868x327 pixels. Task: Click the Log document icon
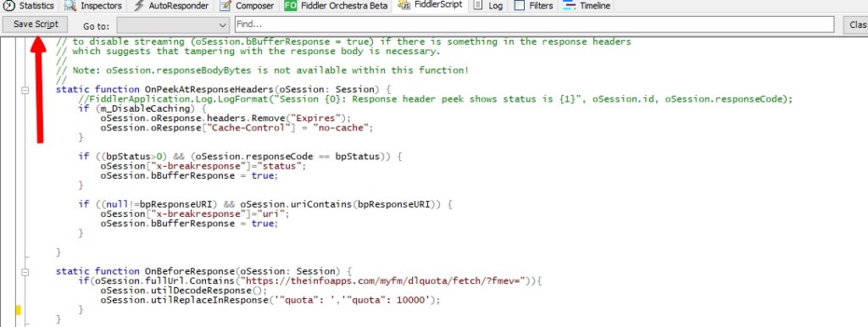click(478, 6)
